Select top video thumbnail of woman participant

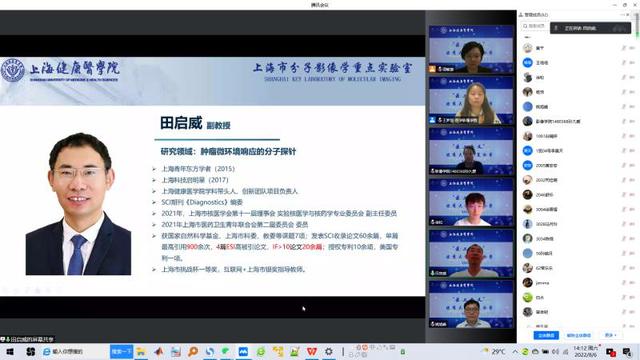[x=471, y=49]
